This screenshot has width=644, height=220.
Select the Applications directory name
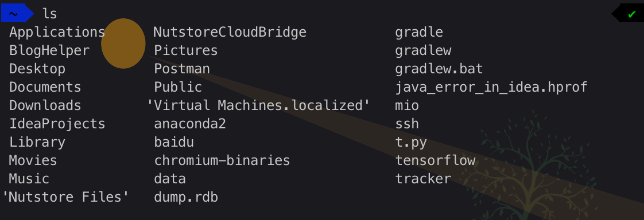click(x=57, y=32)
